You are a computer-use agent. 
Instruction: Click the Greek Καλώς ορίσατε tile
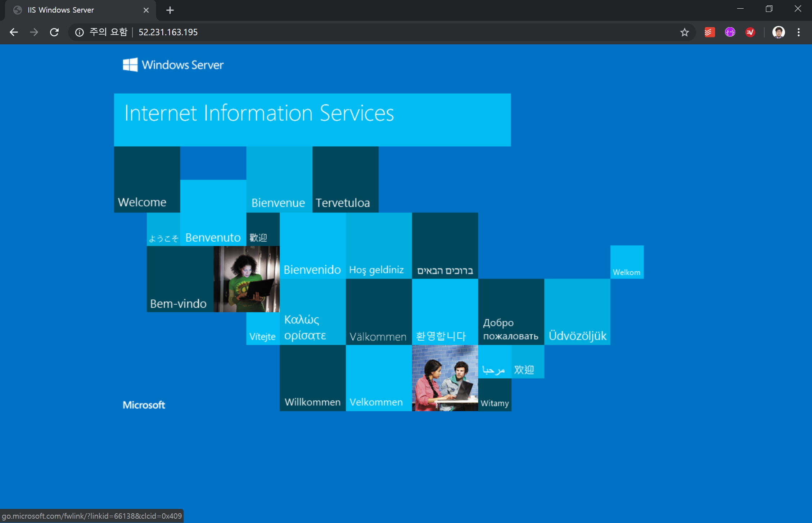(313, 312)
